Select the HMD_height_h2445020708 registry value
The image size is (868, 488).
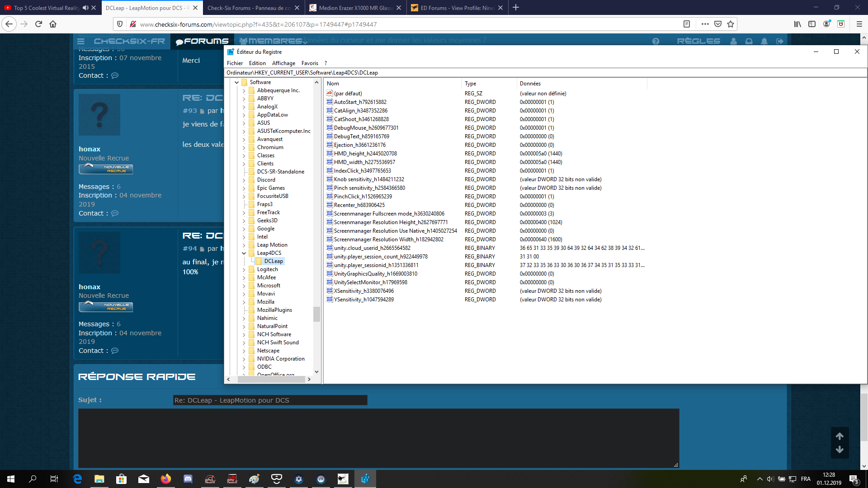point(365,154)
